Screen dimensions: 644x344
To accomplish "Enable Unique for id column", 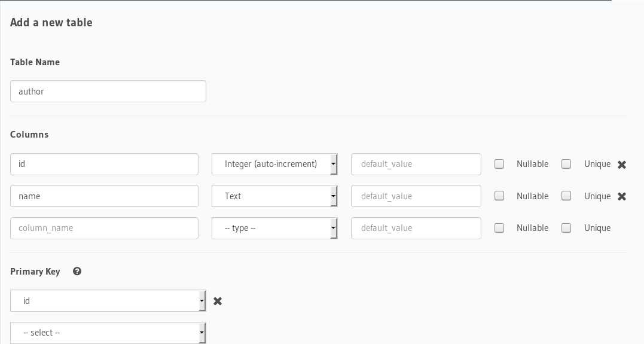I will [x=566, y=164].
